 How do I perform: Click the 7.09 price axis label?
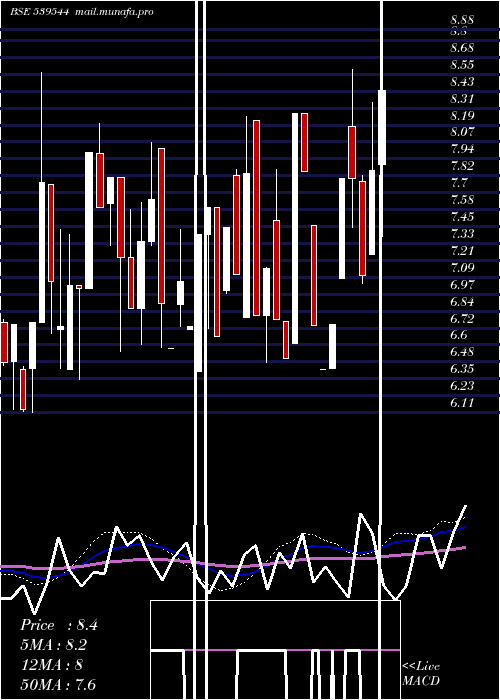462,267
